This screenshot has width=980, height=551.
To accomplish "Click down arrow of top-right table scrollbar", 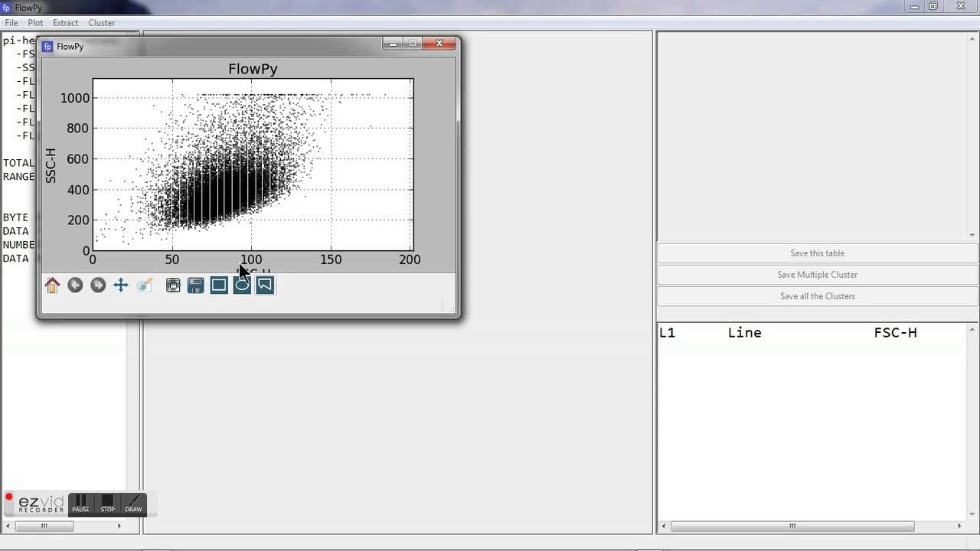I will coord(972,235).
